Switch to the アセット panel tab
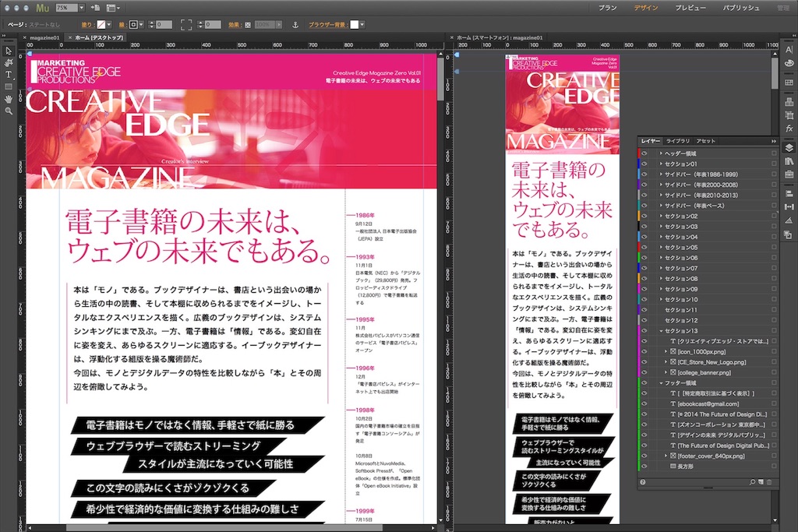This screenshot has height=532, width=798. (705, 141)
